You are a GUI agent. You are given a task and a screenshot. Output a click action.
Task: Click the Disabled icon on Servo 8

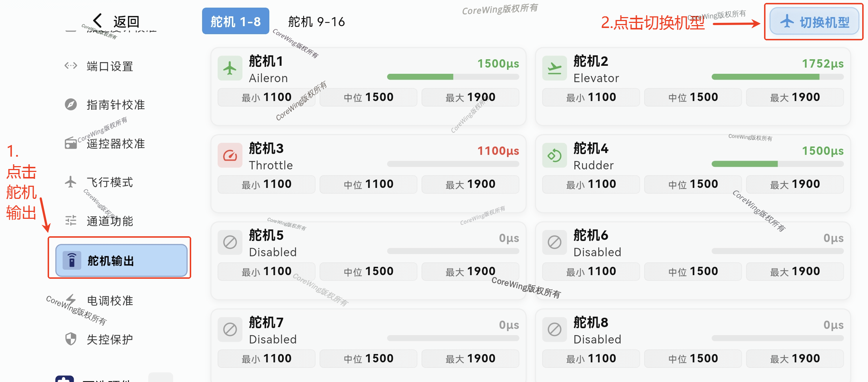click(x=554, y=330)
